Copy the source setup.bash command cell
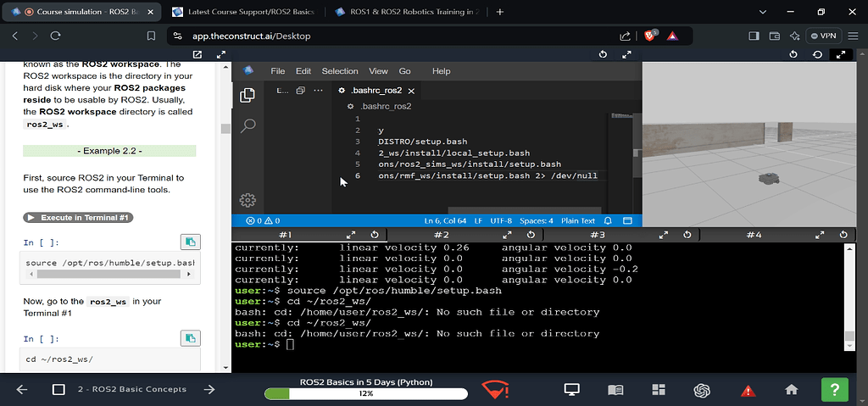Image resolution: width=868 pixels, height=406 pixels. coord(191,242)
